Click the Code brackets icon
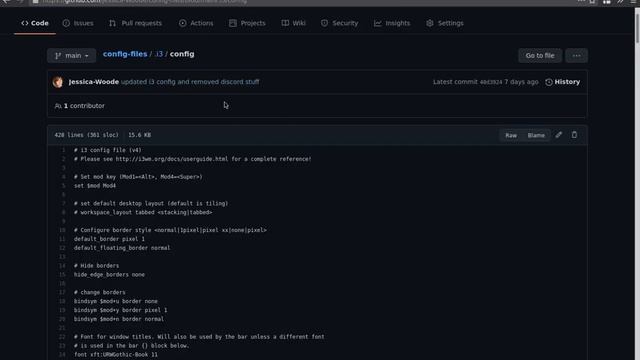This screenshot has width=640, height=360. [x=25, y=23]
